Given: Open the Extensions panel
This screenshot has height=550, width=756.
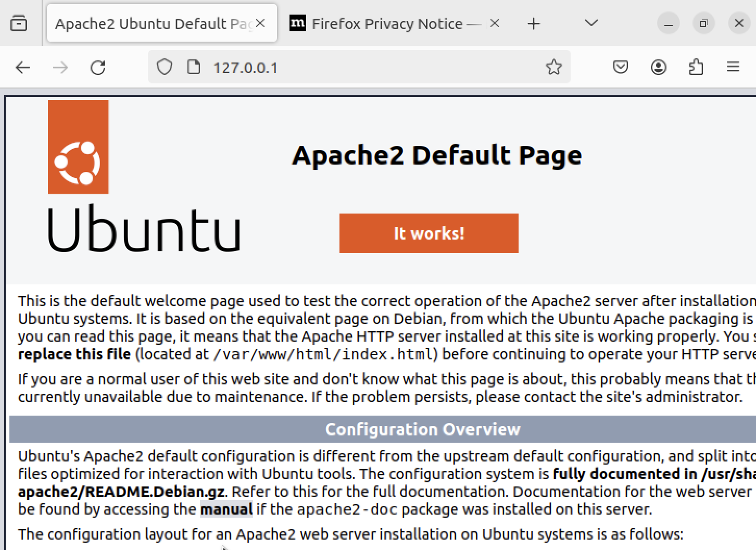Looking at the screenshot, I should [696, 67].
